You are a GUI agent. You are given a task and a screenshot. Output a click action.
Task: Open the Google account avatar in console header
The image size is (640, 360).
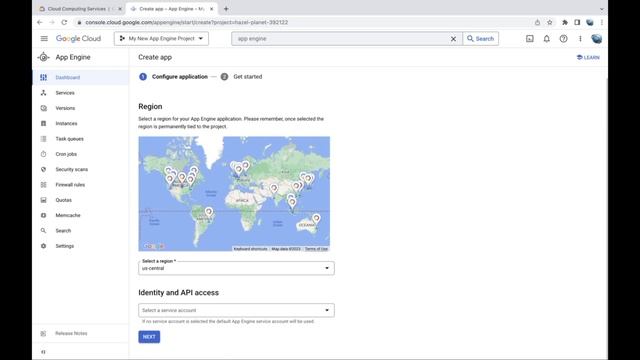[596, 38]
